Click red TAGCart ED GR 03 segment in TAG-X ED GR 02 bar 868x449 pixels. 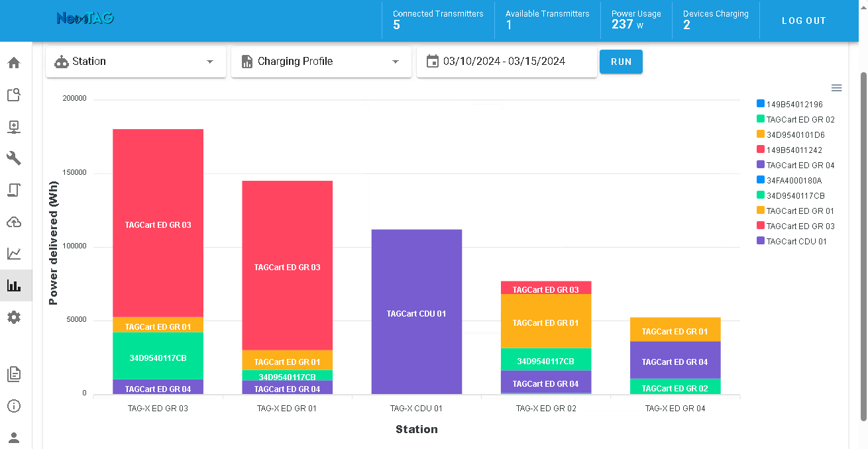click(546, 288)
